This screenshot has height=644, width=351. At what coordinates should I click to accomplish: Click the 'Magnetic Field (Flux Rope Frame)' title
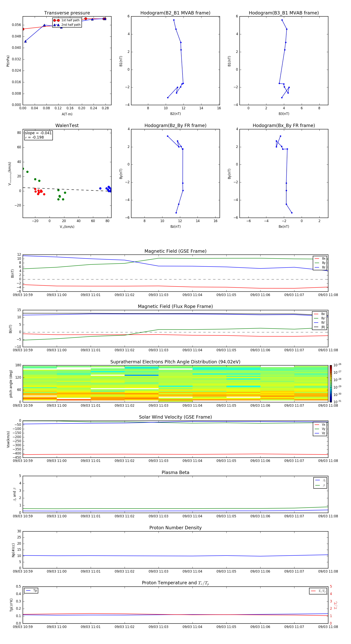(175, 307)
